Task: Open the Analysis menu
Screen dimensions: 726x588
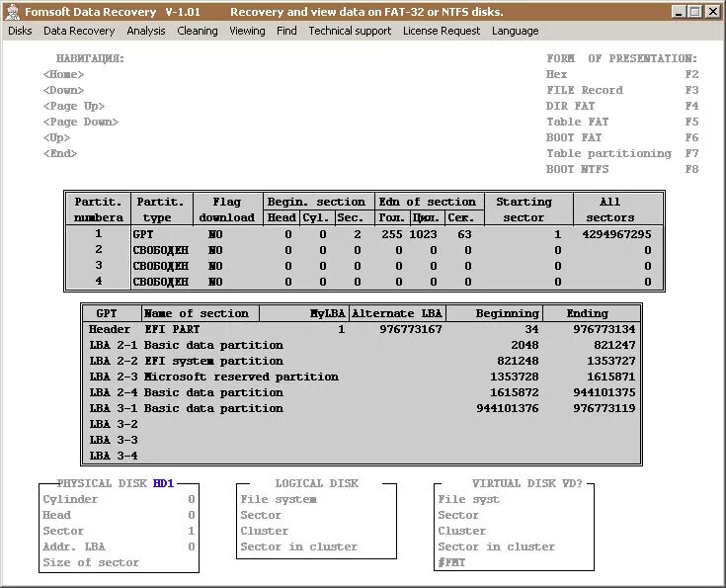Action: pos(146,31)
